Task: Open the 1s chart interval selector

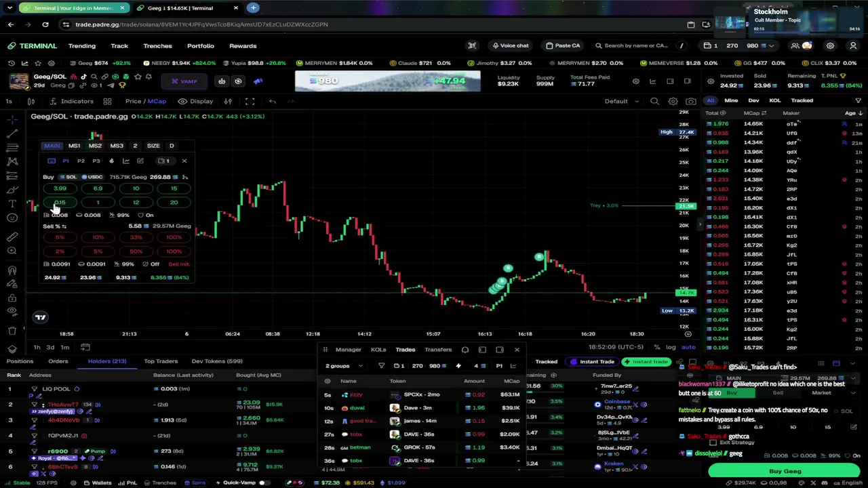Action: (9, 102)
